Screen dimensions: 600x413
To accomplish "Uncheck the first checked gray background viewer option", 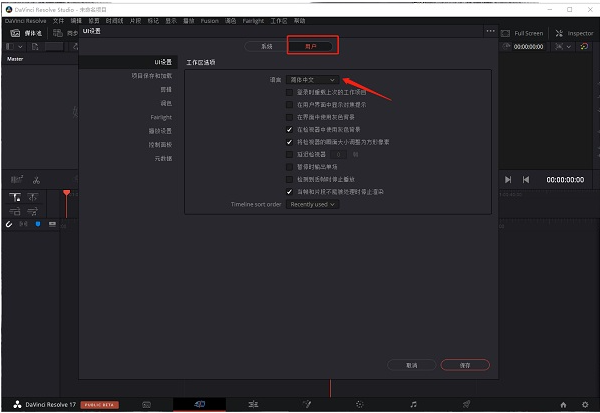I will [x=289, y=129].
